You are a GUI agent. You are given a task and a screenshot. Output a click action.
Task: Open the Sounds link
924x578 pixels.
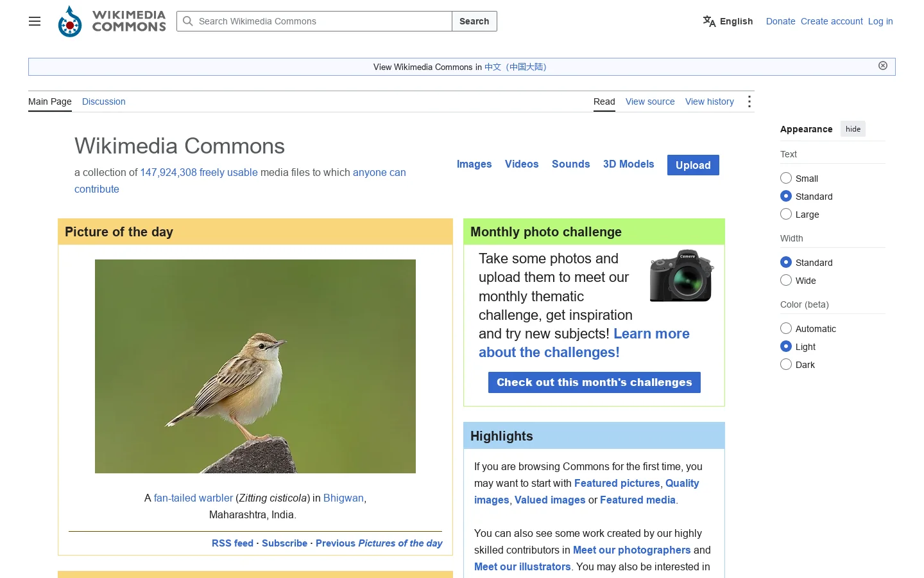(571, 164)
